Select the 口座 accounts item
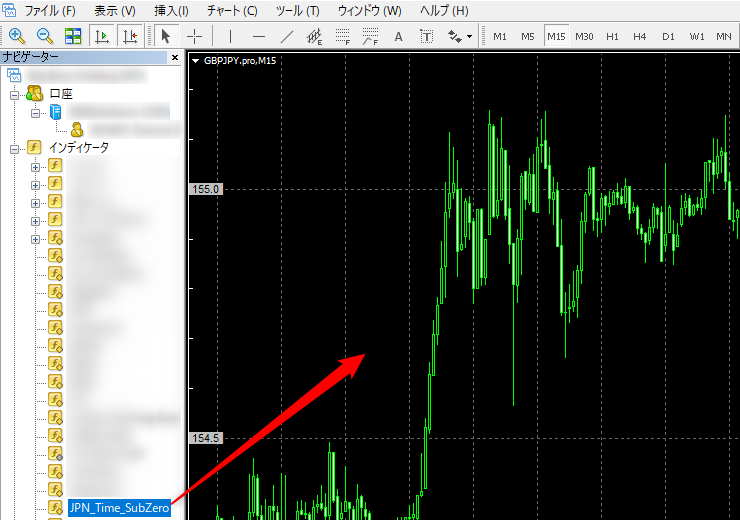 (61, 93)
